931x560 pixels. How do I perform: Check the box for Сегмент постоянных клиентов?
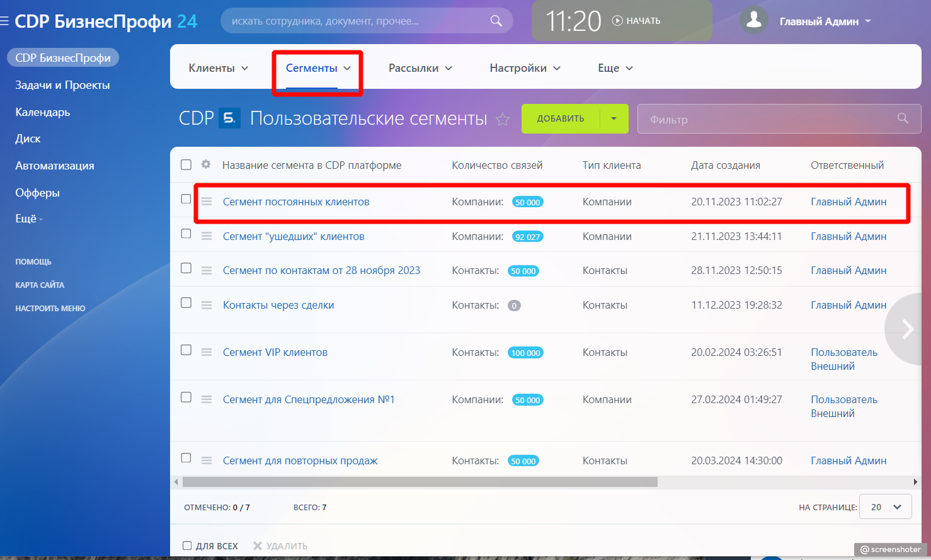pyautogui.click(x=186, y=199)
